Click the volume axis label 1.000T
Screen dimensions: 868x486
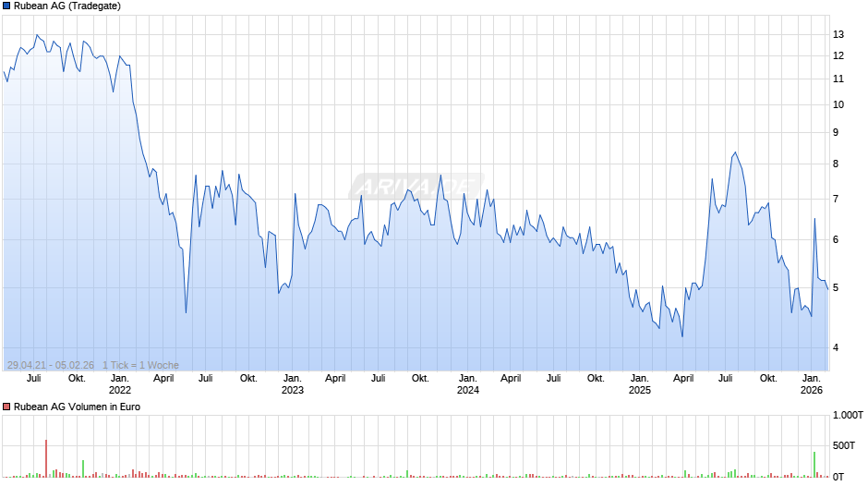click(x=848, y=415)
